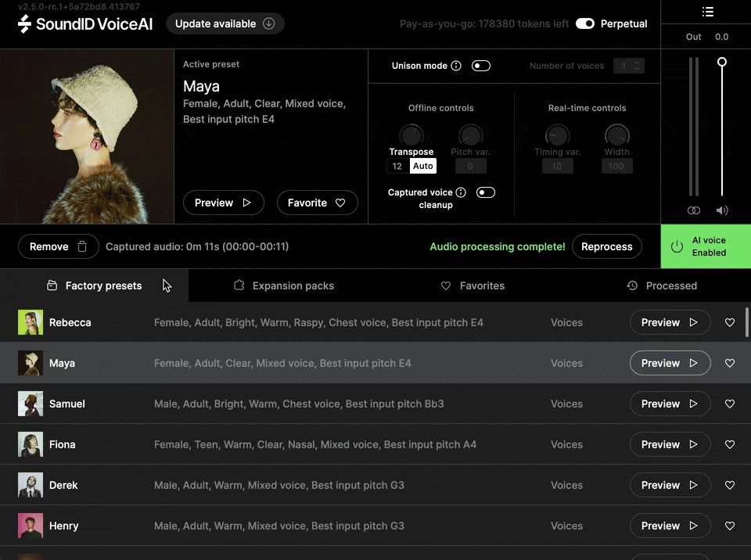
Task: Switch to the Expansion packs tab
Action: [284, 285]
